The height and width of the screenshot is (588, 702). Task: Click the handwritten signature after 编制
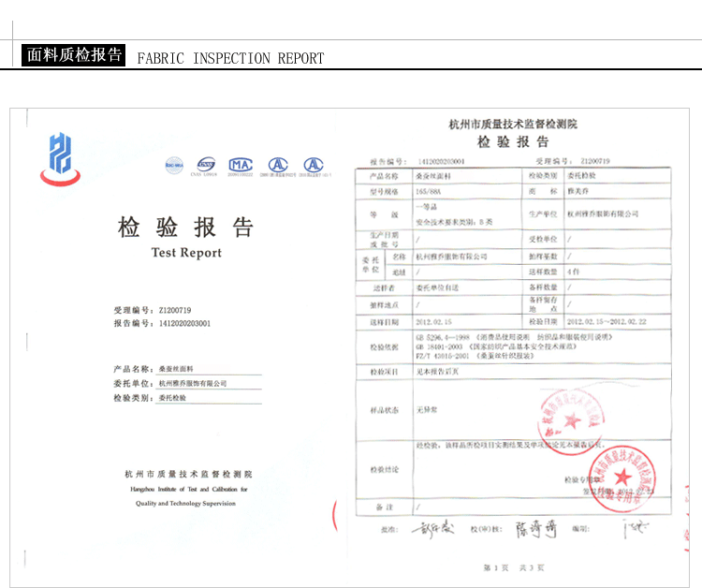pyautogui.click(x=636, y=528)
